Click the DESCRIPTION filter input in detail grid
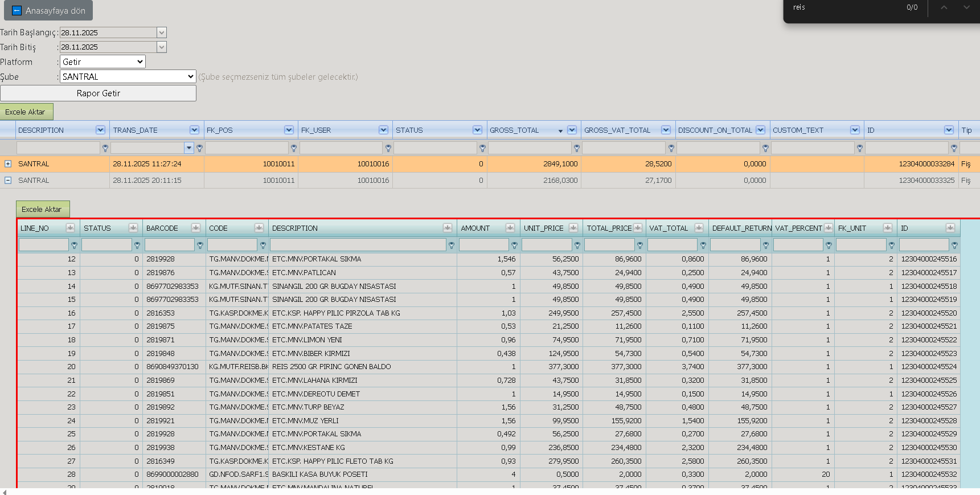The width and height of the screenshot is (980, 495). [x=358, y=244]
